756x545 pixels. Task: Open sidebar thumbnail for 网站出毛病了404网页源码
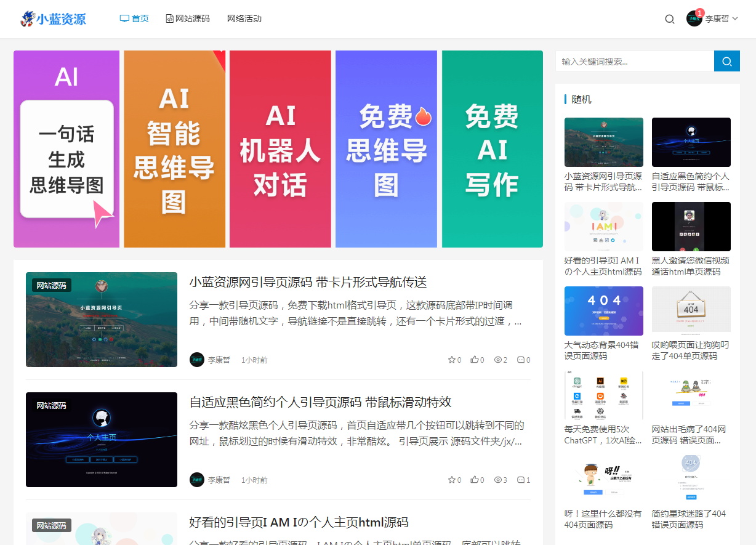(691, 395)
